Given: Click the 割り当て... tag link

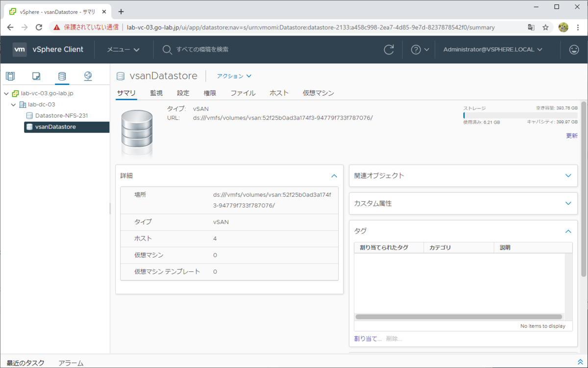Looking at the screenshot, I should coord(367,339).
